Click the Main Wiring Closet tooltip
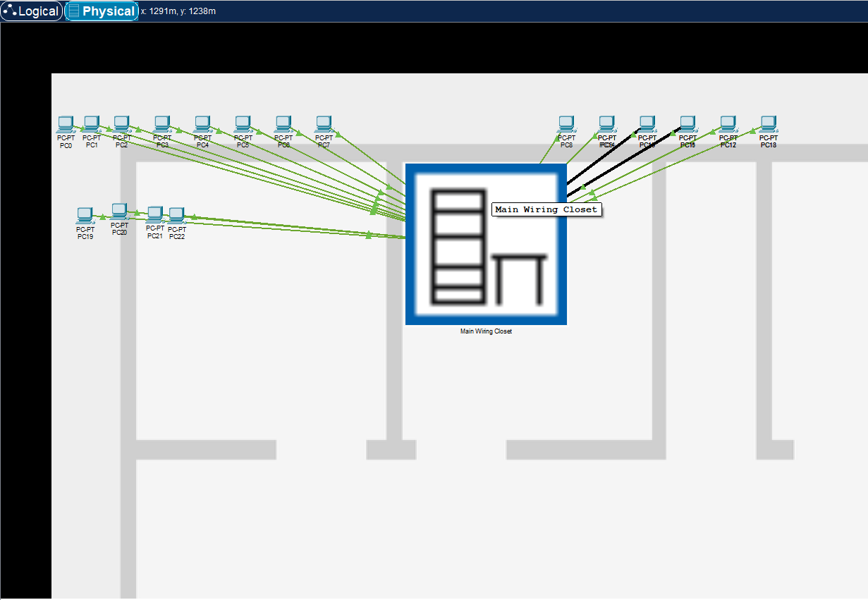The height and width of the screenshot is (600, 868). point(546,209)
